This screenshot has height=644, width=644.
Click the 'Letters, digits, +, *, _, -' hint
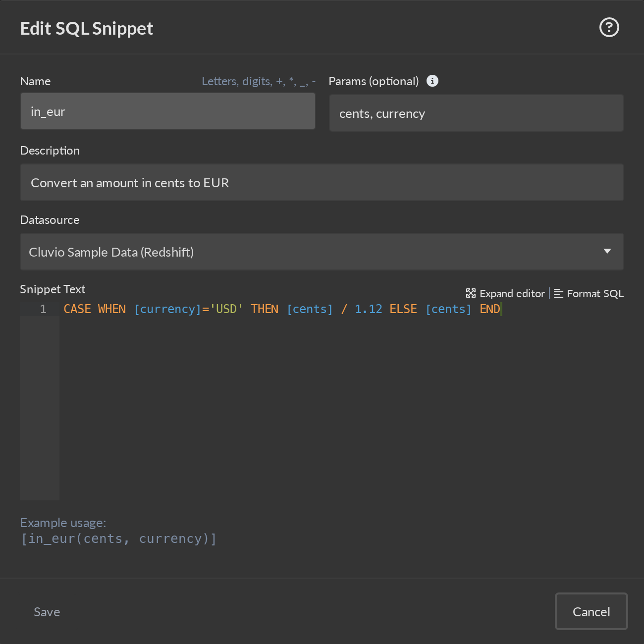coord(259,81)
